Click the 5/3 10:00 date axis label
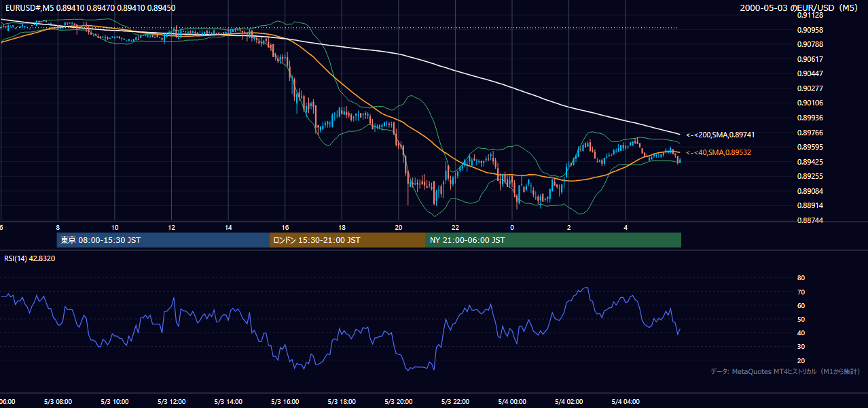 (x=115, y=402)
